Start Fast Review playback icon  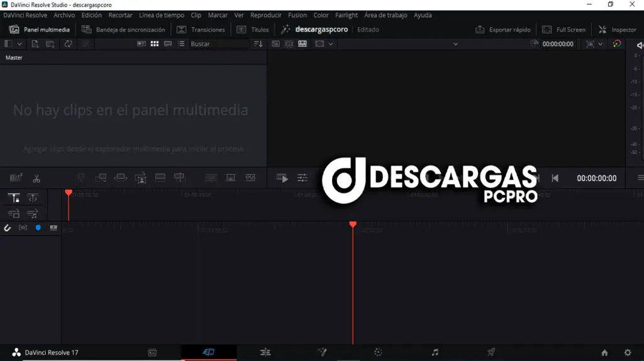tap(282, 178)
